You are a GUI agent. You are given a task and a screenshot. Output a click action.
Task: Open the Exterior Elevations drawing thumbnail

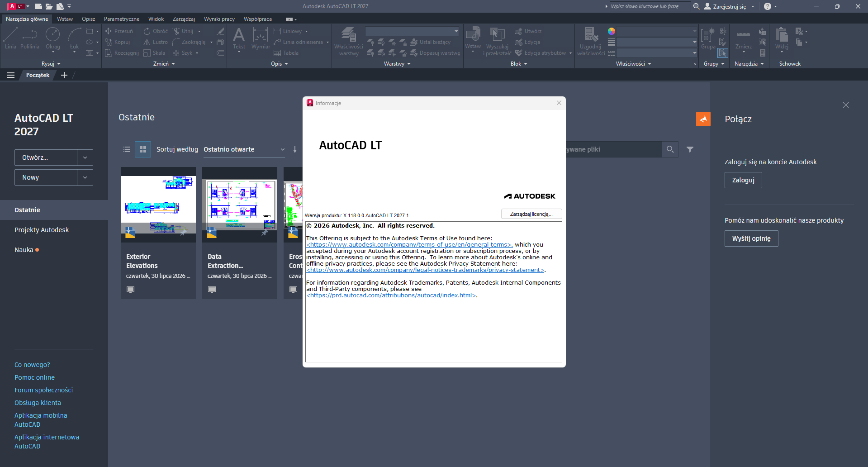(x=158, y=205)
